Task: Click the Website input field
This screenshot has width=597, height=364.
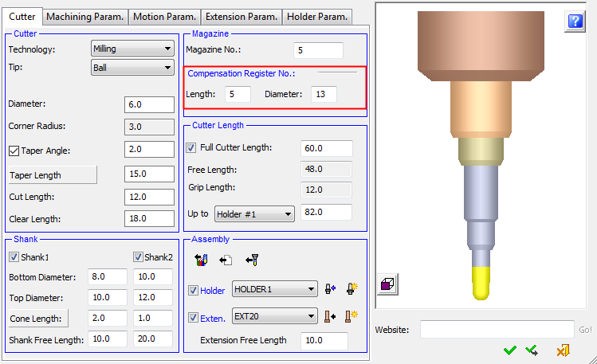Action: [x=497, y=330]
